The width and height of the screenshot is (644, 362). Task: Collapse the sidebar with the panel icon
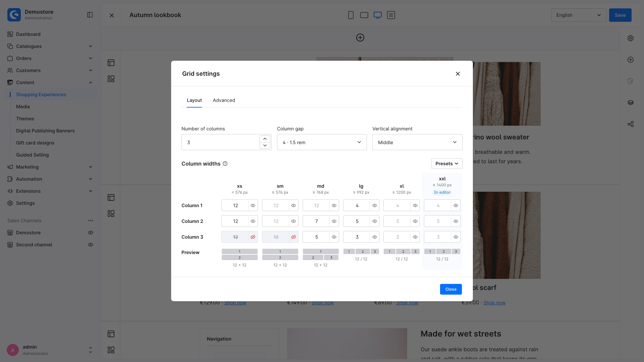(x=90, y=15)
